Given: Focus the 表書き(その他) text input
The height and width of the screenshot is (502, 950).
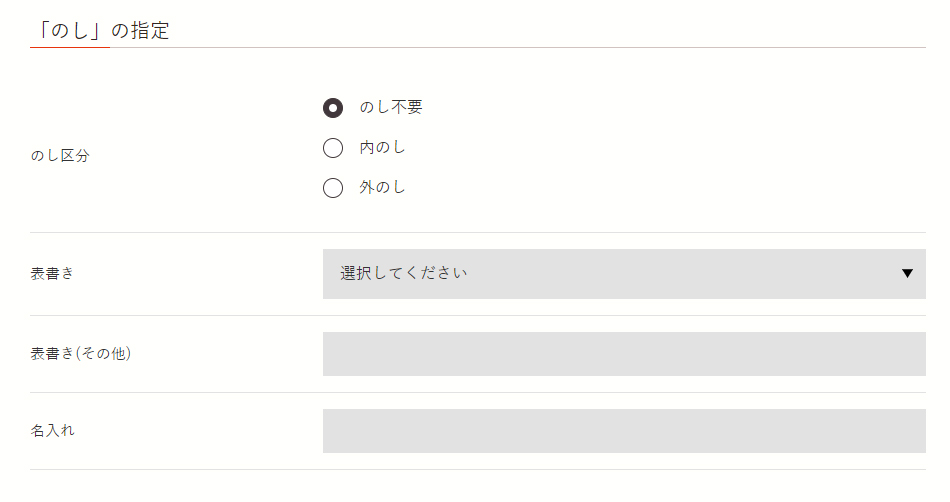Looking at the screenshot, I should 623,354.
